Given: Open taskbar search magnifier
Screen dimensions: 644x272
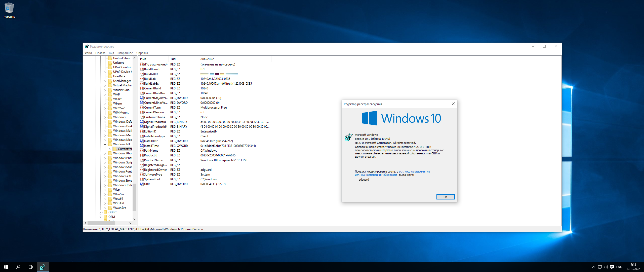Looking at the screenshot, I should click(x=18, y=267).
